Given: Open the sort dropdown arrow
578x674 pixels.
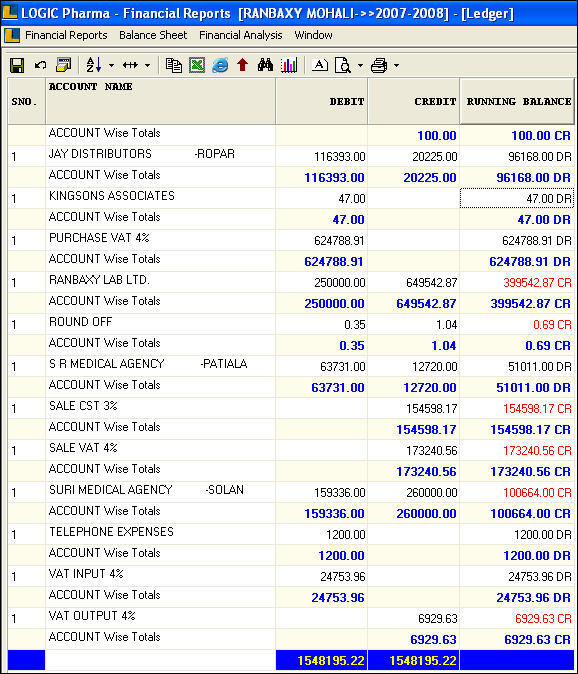Looking at the screenshot, I should 111,66.
